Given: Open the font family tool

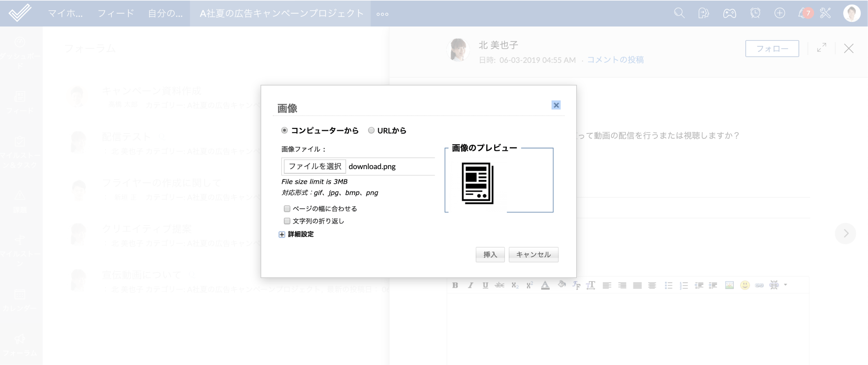Looking at the screenshot, I should coord(576,286).
